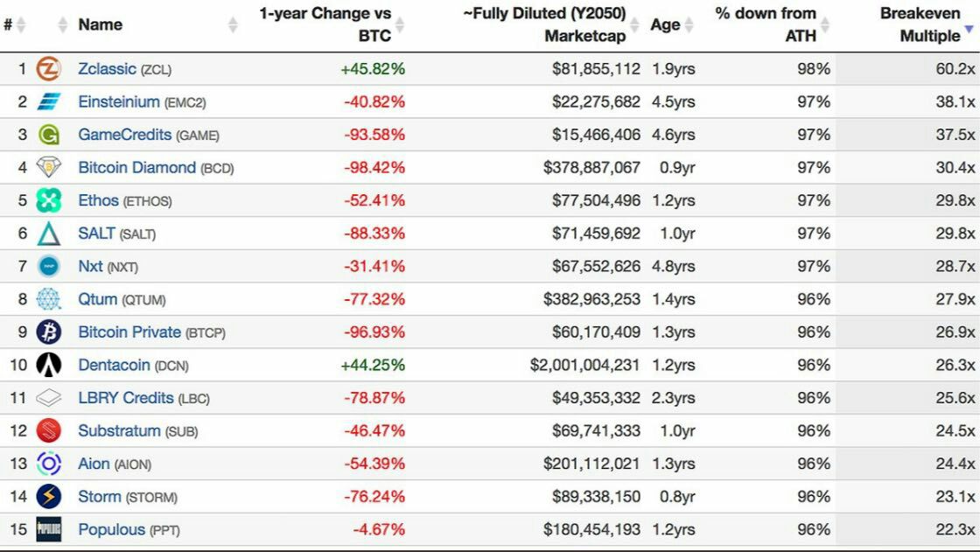Sort by Fully Diluted Marketcap column

[544, 24]
